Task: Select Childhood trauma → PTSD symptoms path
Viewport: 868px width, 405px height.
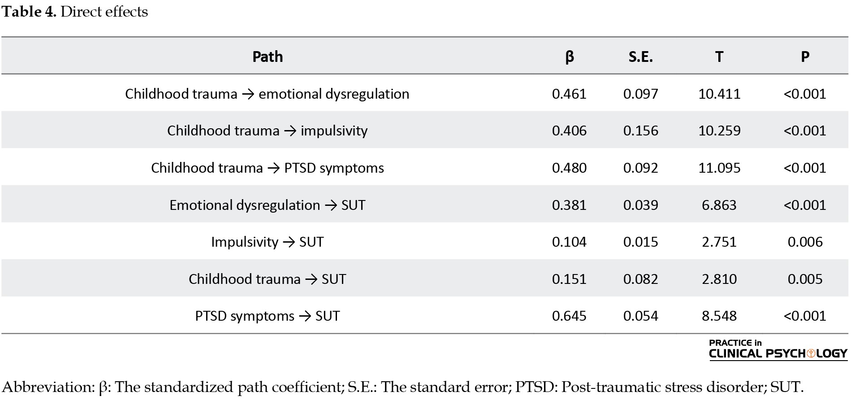Action: click(267, 168)
